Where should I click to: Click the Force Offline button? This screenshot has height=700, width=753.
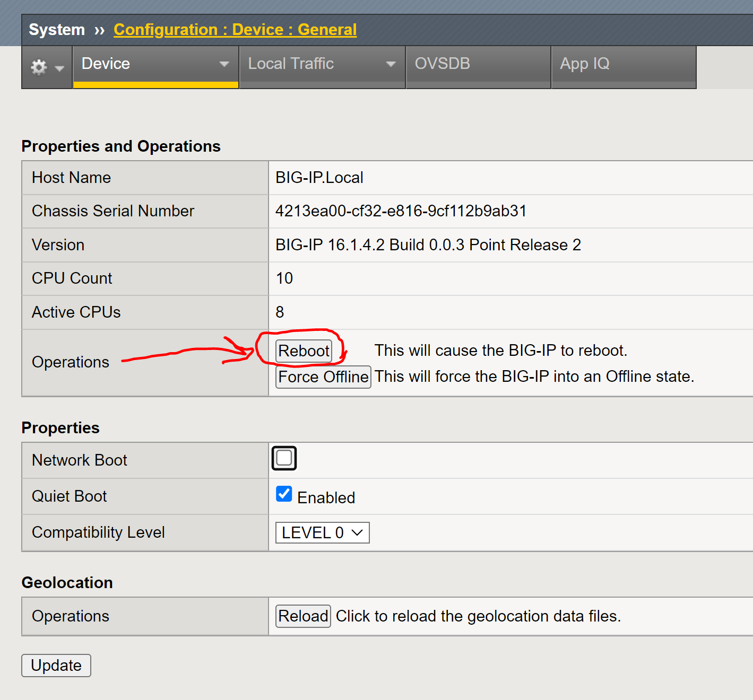pyautogui.click(x=323, y=377)
